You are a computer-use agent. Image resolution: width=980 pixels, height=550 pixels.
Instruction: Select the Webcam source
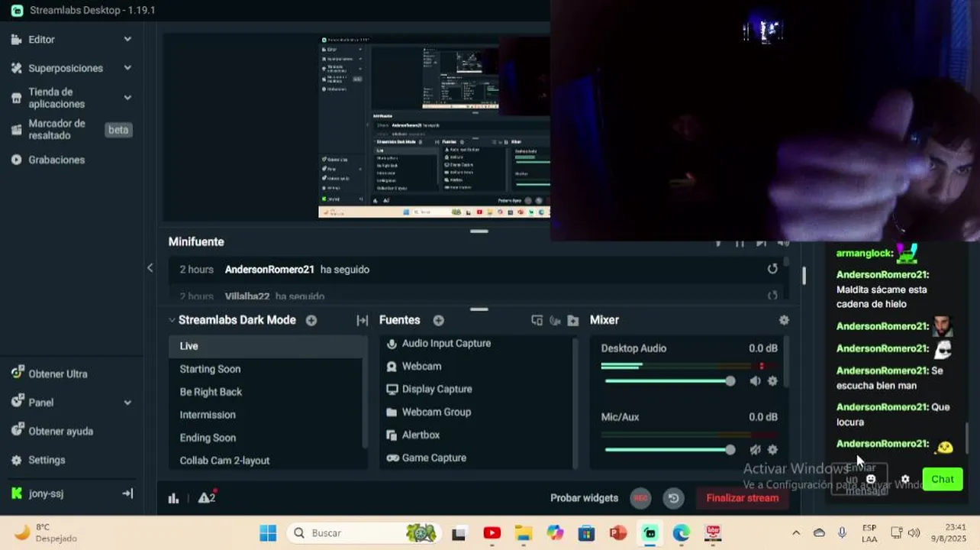[x=475, y=366]
